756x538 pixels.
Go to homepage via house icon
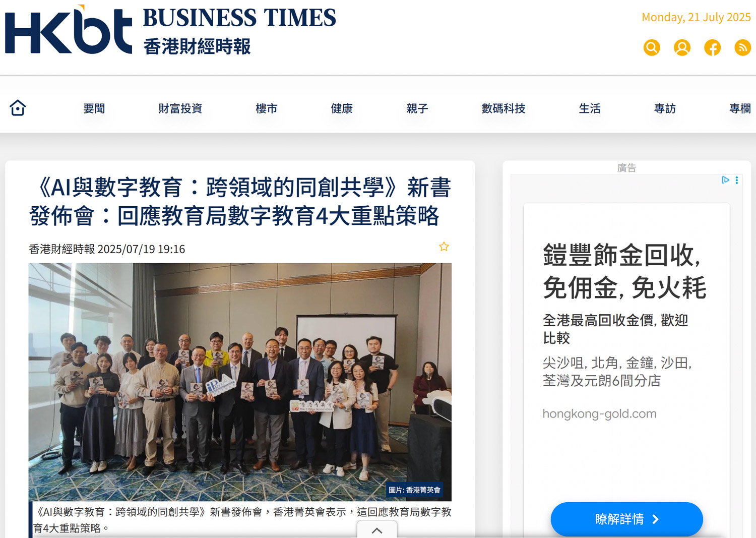pyautogui.click(x=18, y=108)
